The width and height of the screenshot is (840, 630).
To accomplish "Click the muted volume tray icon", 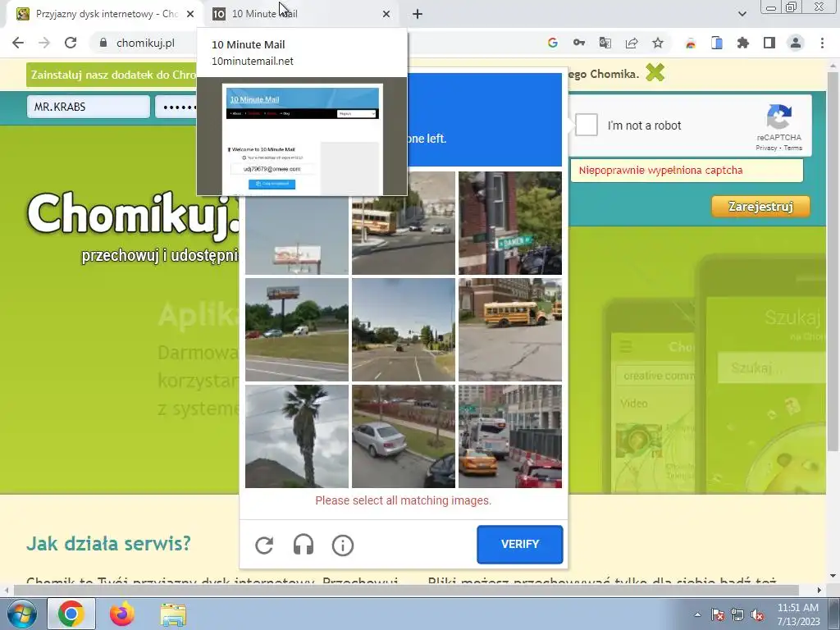I will tap(757, 614).
